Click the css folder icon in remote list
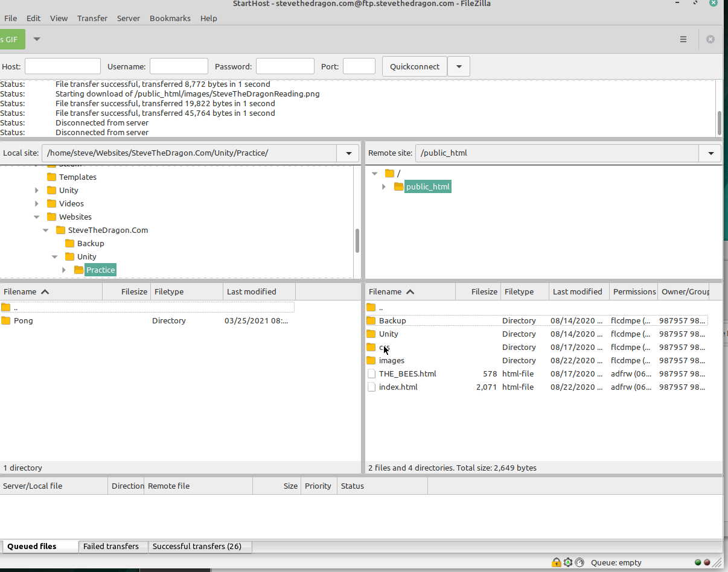 pos(371,347)
